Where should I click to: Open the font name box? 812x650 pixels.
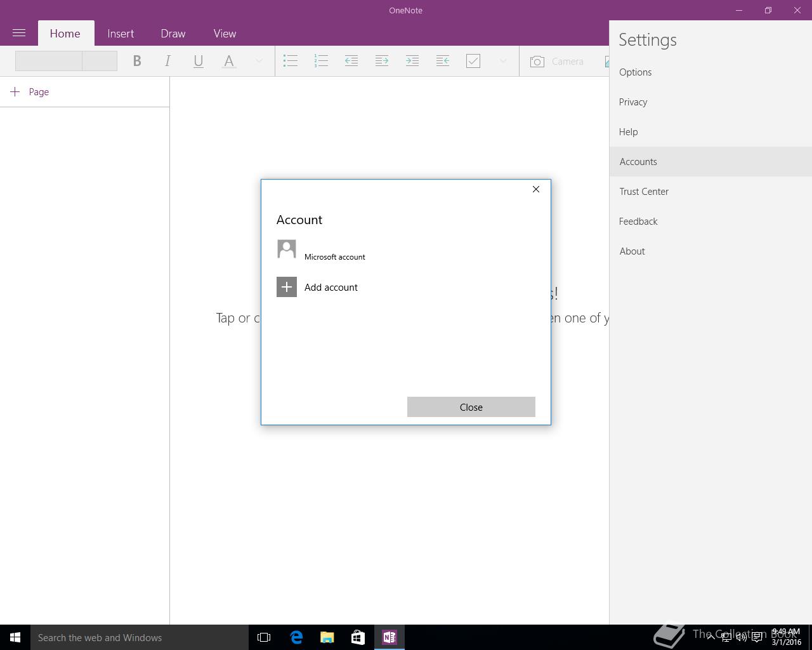49,61
